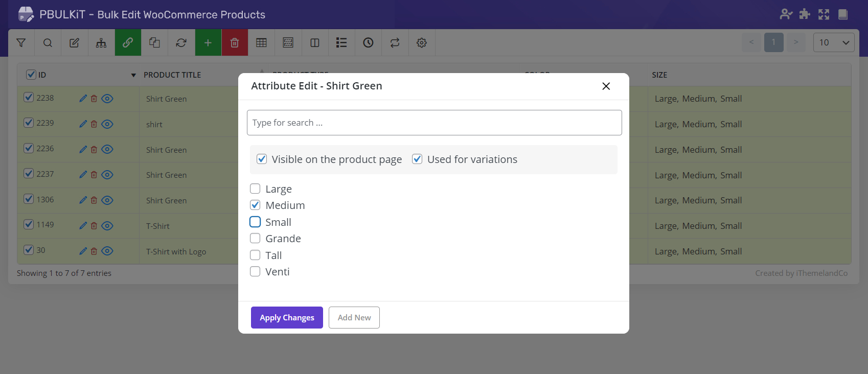Click the green plus add product button

208,43
